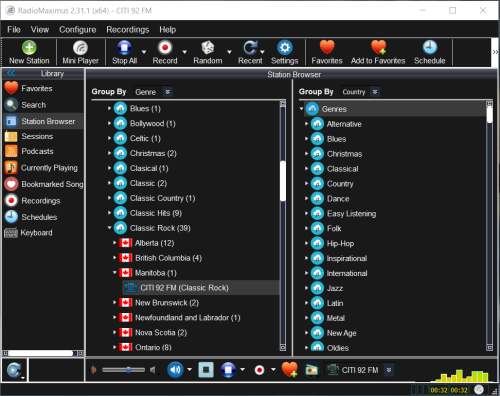The height and width of the screenshot is (396, 500).
Task: Open the File menu
Action: point(14,30)
